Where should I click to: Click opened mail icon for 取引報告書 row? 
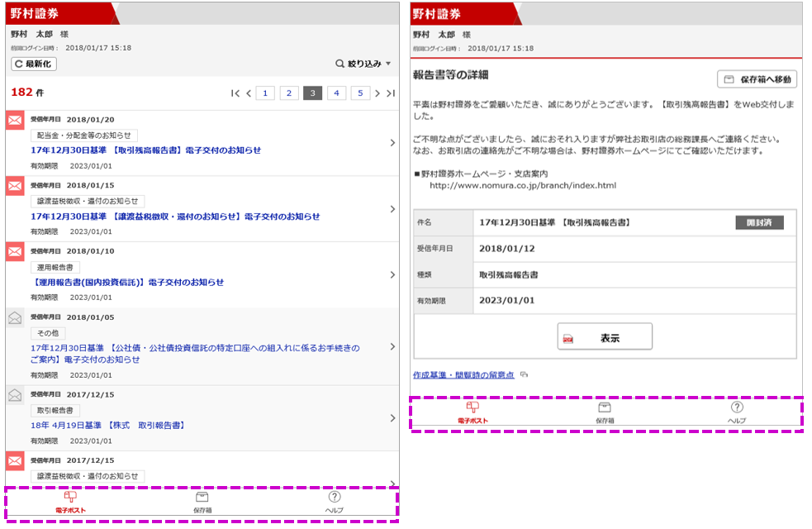click(15, 395)
